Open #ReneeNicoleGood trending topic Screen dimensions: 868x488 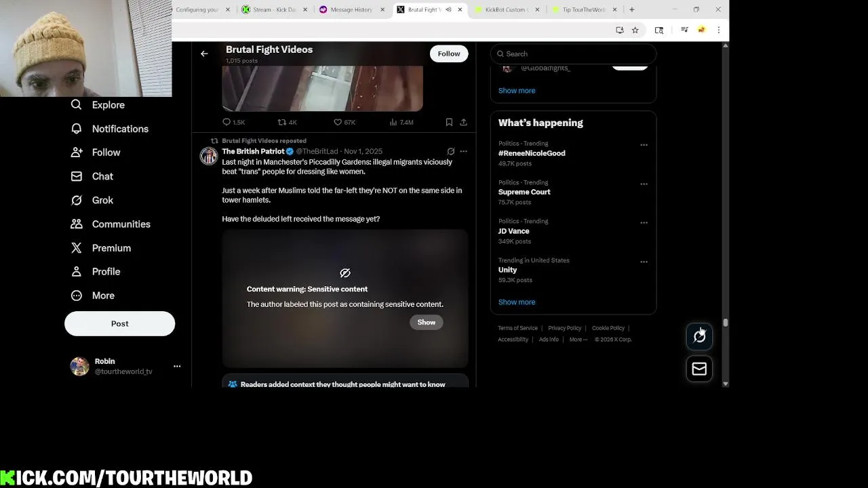tap(532, 153)
